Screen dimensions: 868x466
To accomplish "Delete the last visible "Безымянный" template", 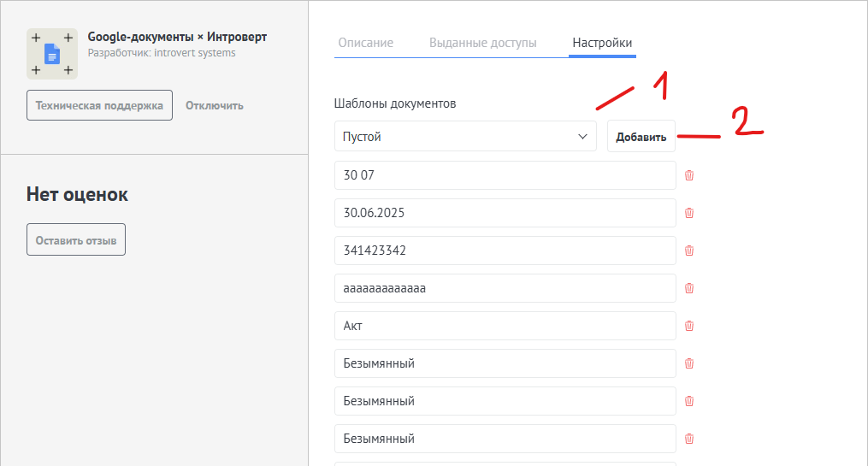I will point(689,439).
